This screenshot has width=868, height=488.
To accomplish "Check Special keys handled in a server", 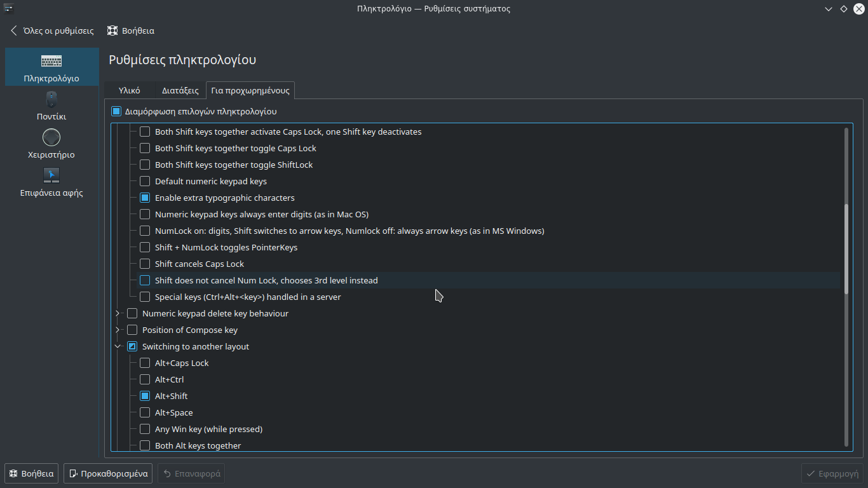I will pyautogui.click(x=145, y=297).
